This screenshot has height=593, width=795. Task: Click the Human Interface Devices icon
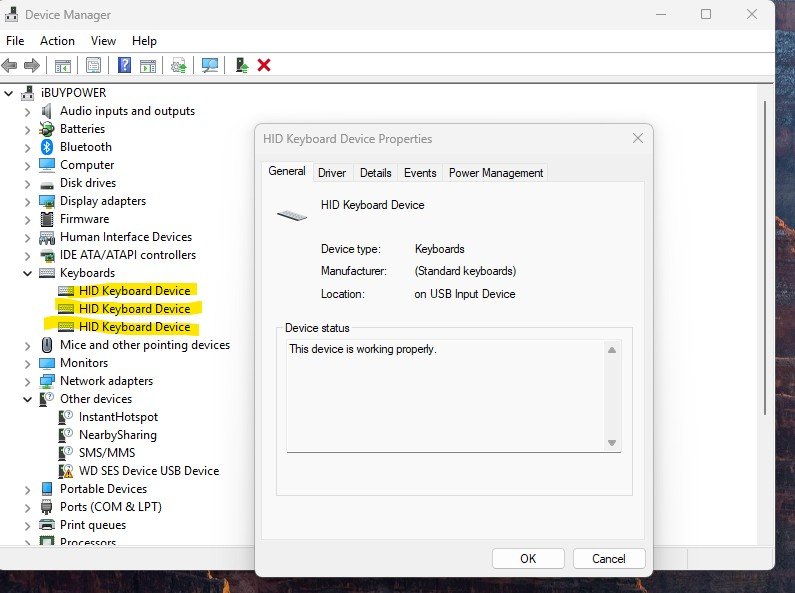(47, 237)
